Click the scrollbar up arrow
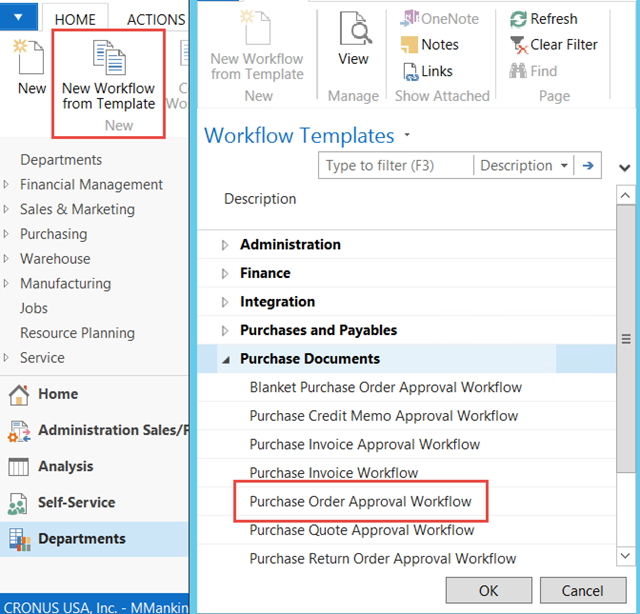Viewport: 640px width, 614px height. (x=625, y=195)
